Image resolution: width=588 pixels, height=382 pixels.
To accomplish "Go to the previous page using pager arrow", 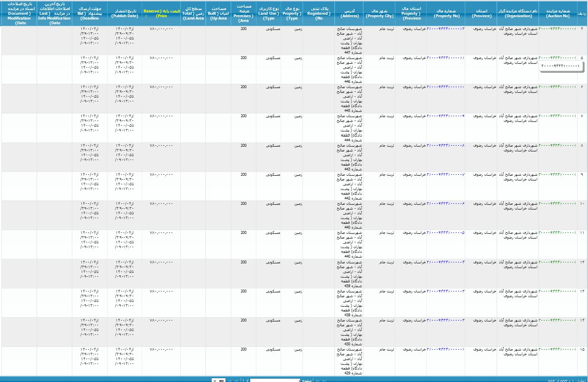I will point(318,381).
